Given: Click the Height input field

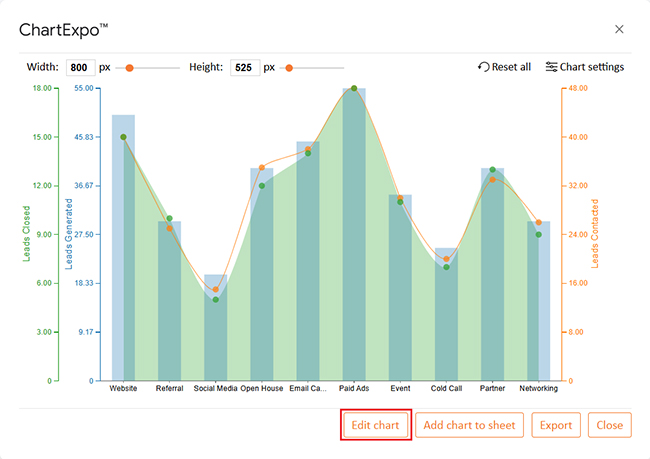Looking at the screenshot, I should pos(244,68).
